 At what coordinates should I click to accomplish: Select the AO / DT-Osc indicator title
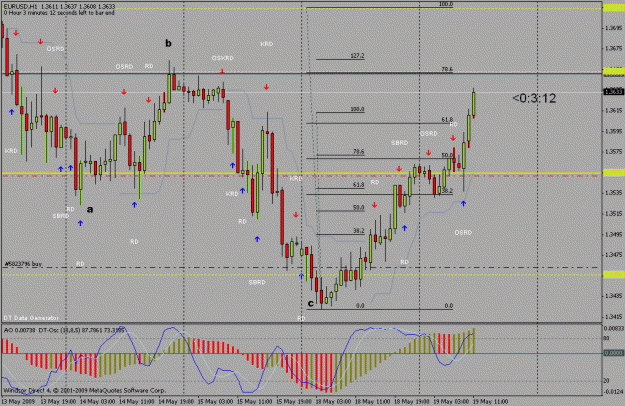pos(64,330)
